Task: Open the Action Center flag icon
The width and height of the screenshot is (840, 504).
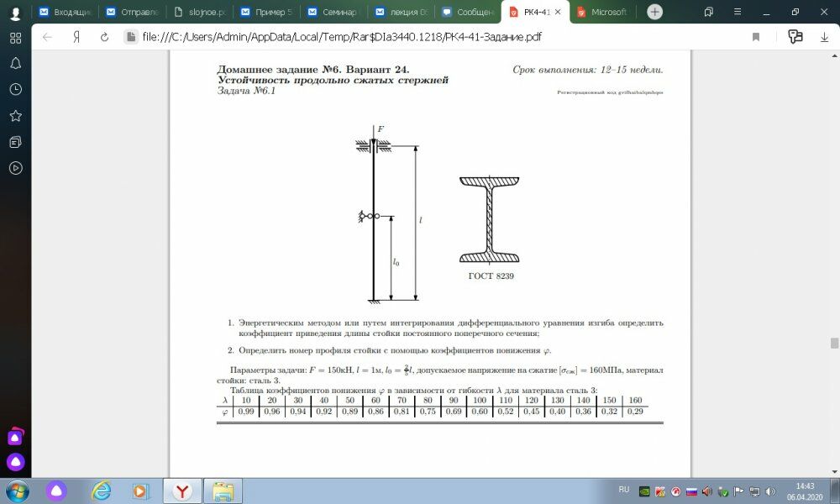Action: coord(738,491)
